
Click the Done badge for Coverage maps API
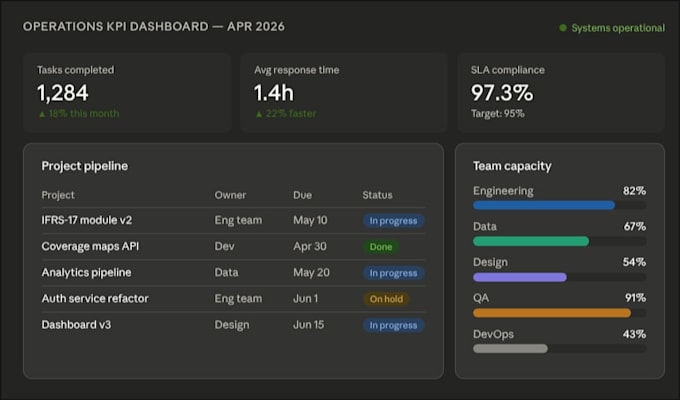(x=381, y=247)
